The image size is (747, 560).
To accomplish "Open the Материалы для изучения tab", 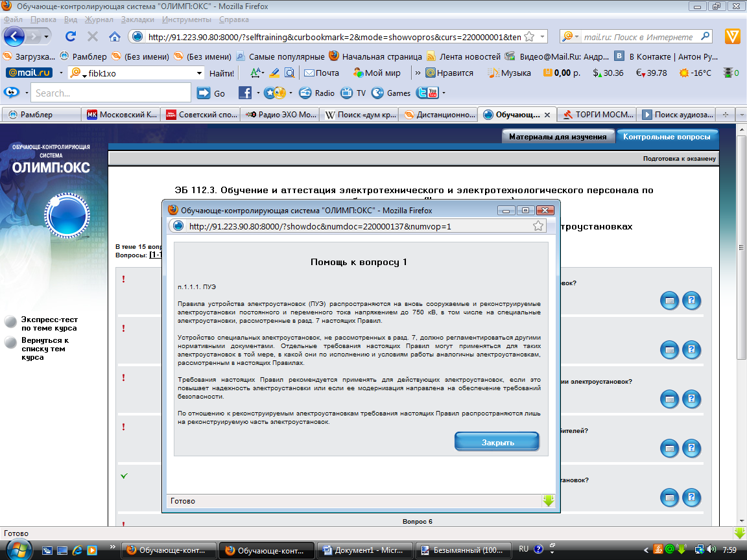I will (x=558, y=137).
